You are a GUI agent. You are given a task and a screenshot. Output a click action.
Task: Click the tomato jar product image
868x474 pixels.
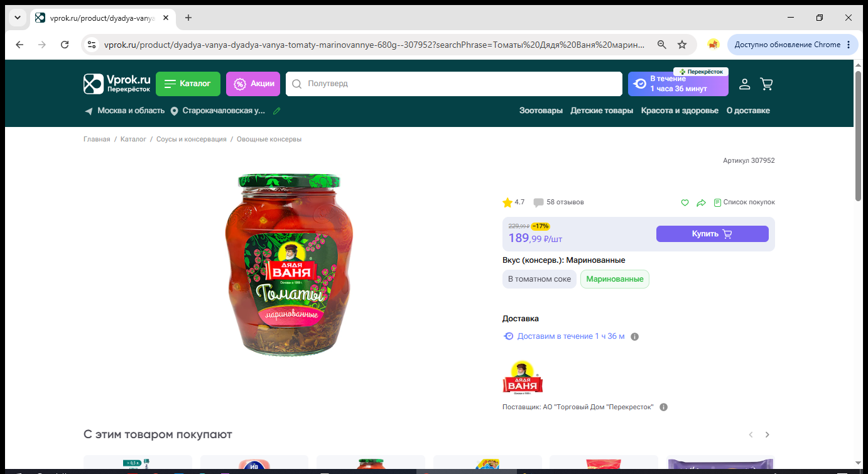(x=289, y=264)
